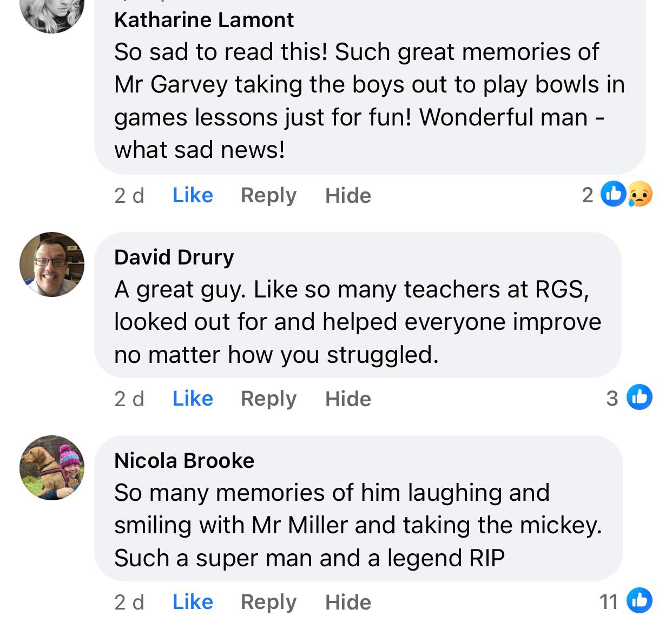Click the reaction count 3 on Drury's comment
The height and width of the screenshot is (629, 672).
(612, 398)
